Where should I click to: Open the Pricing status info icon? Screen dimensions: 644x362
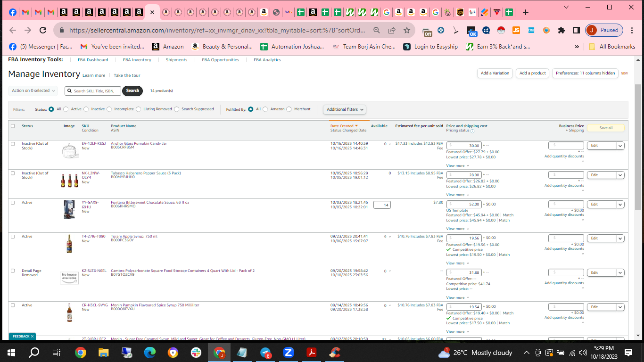[472, 131]
